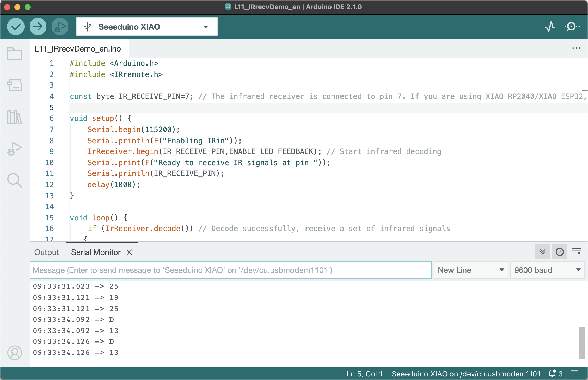Click the 'Ready to receive IR signals' print line

[209, 163]
